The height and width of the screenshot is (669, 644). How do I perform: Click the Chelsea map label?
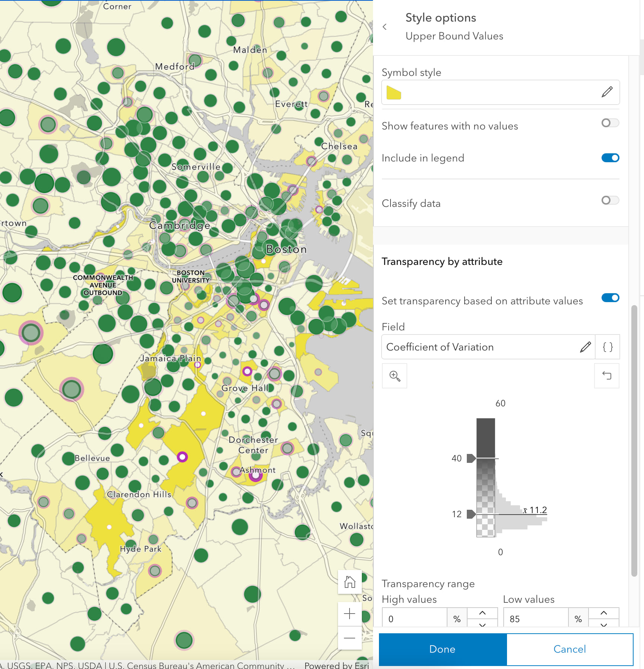(x=339, y=146)
